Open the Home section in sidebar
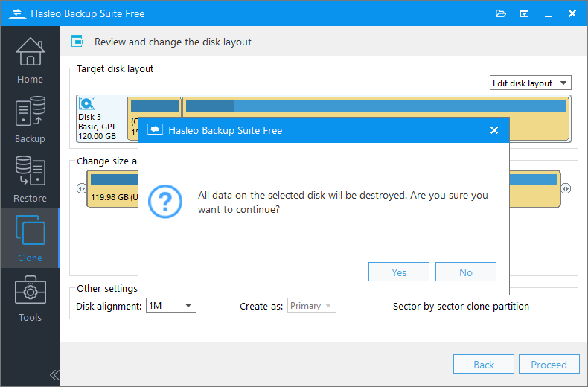This screenshot has height=387, width=588. coord(30,59)
